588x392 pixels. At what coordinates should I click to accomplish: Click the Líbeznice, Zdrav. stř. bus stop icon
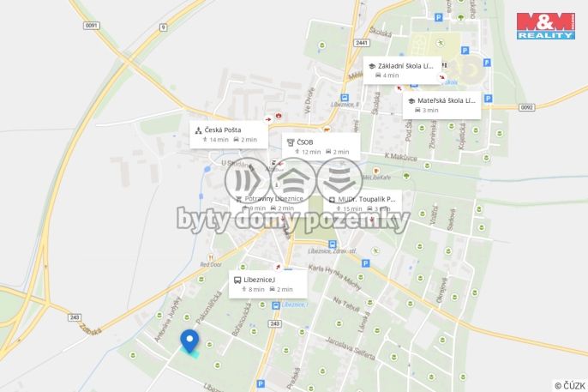click(333, 244)
